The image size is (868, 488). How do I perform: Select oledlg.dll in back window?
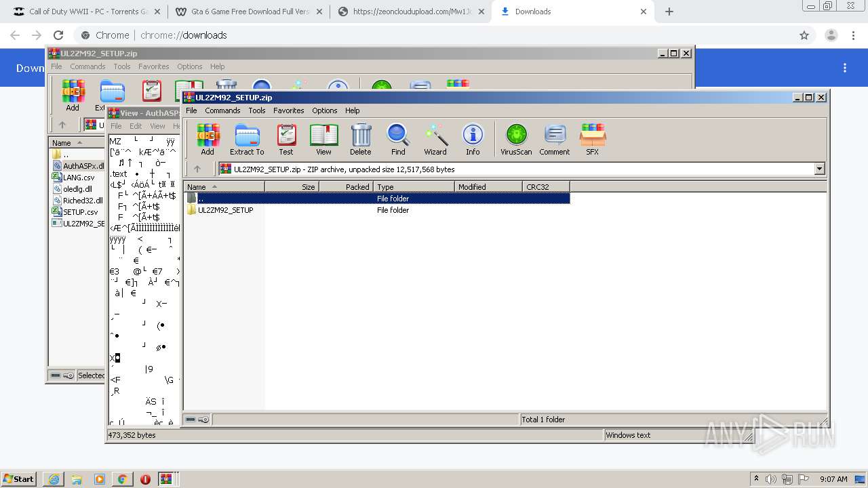click(72, 189)
